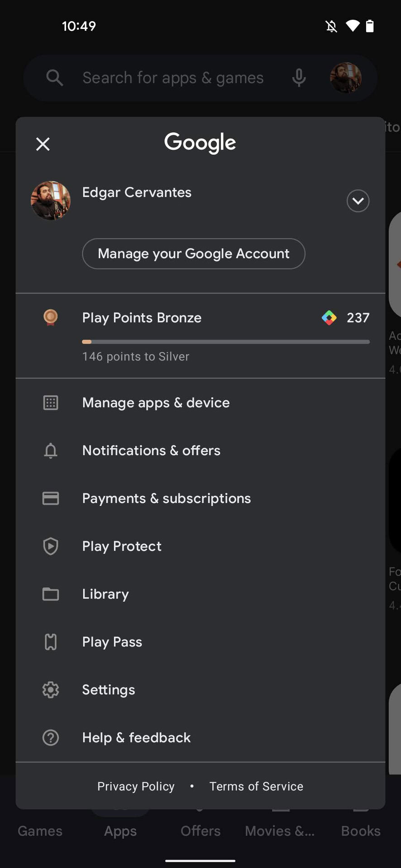The height and width of the screenshot is (868, 401).
Task: Open Settings from the menu
Action: point(109,690)
